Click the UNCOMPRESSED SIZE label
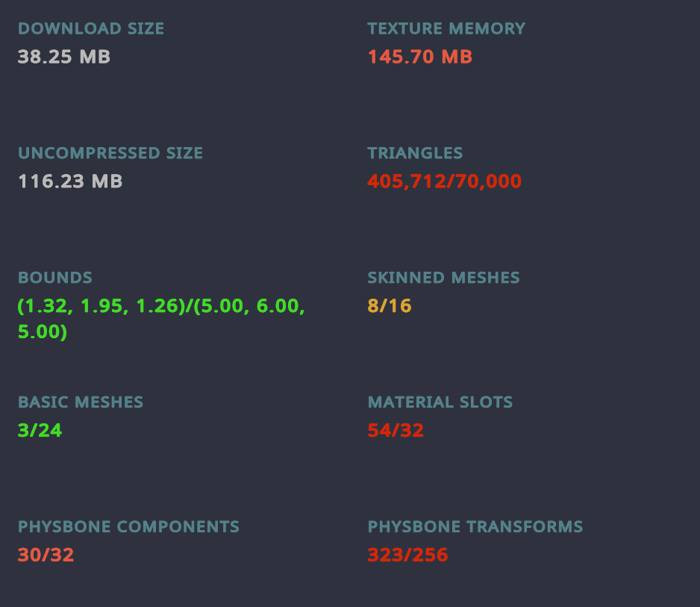 [x=110, y=154]
